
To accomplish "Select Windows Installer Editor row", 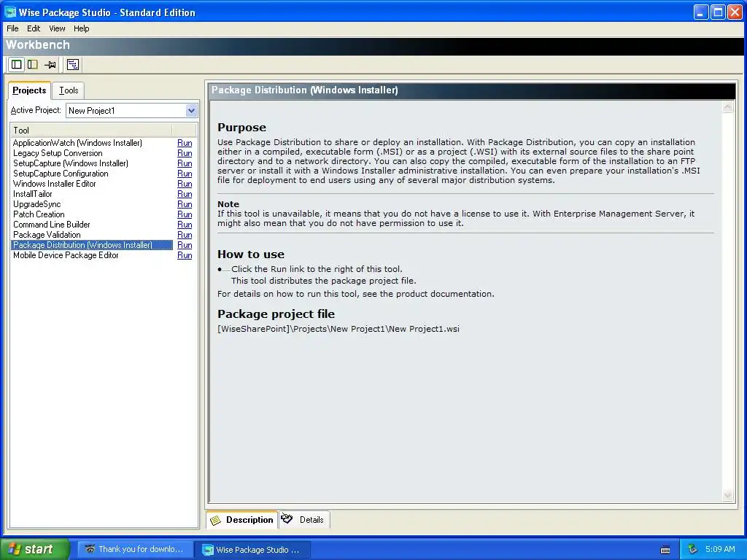I will 91,184.
